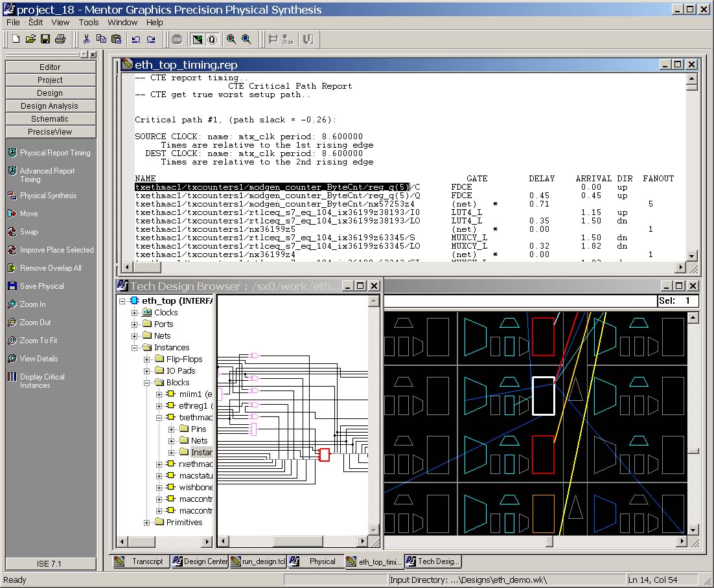Screen dimensions: 714x588
Task: Click the zoom in magnifier toolbar icon
Action: click(x=231, y=39)
